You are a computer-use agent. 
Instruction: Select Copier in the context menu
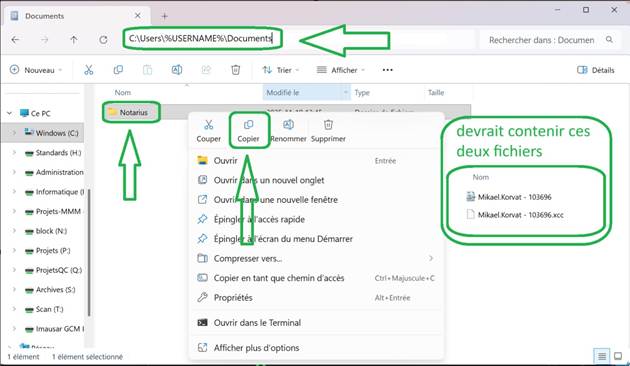[x=248, y=131]
